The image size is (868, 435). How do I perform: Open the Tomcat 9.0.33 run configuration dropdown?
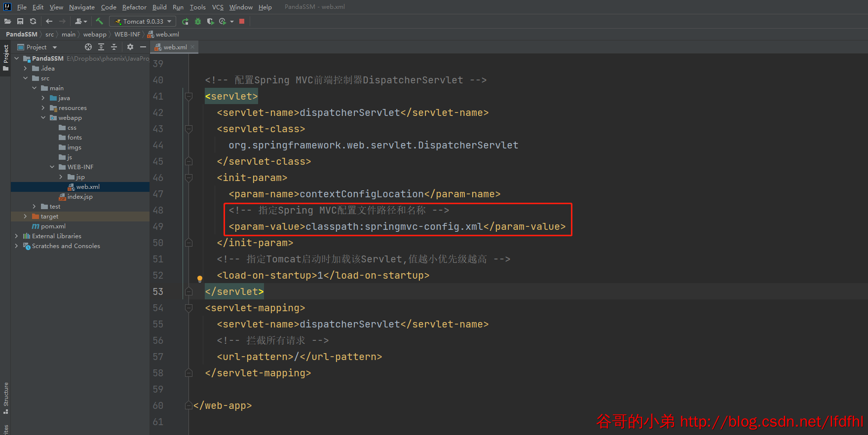coord(143,21)
